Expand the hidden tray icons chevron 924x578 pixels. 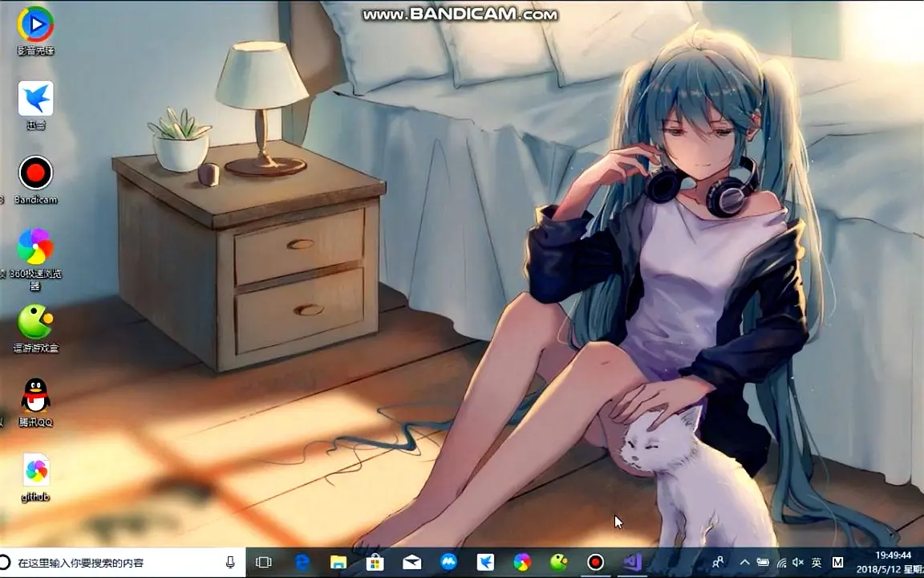[744, 563]
